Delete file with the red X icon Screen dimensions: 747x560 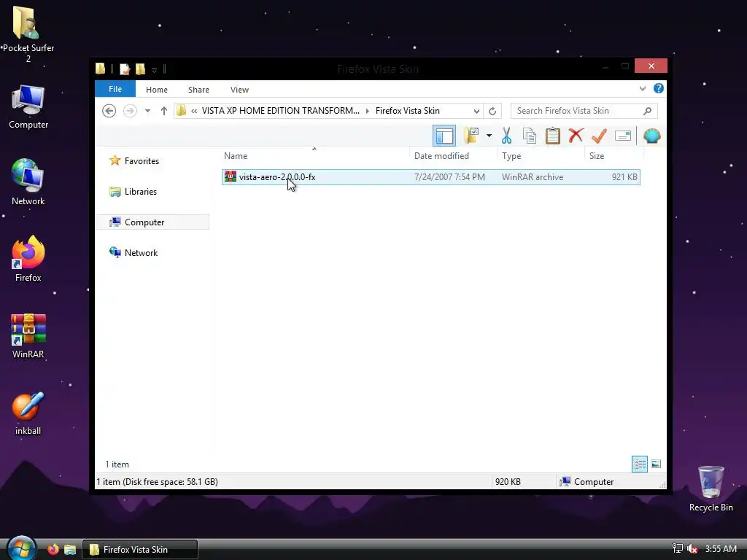576,136
